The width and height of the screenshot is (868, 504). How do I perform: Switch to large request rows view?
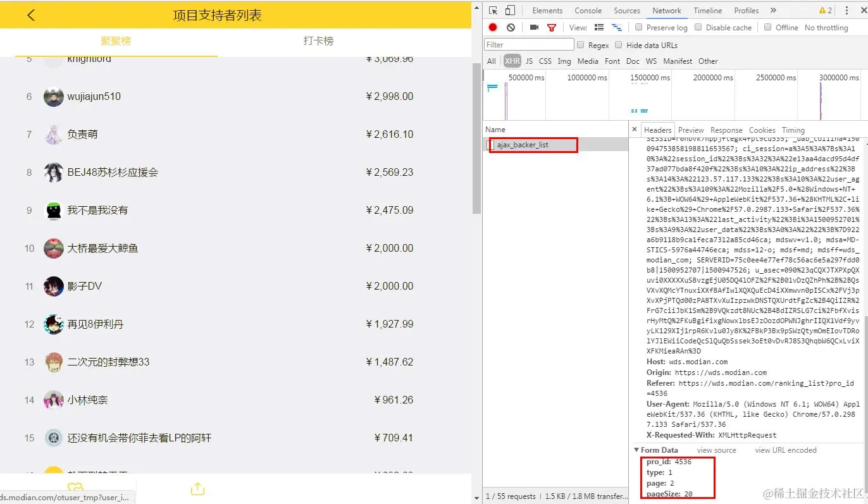(599, 27)
